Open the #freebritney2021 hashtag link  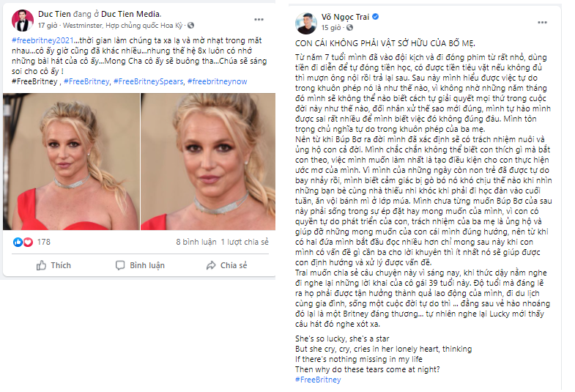click(42, 40)
